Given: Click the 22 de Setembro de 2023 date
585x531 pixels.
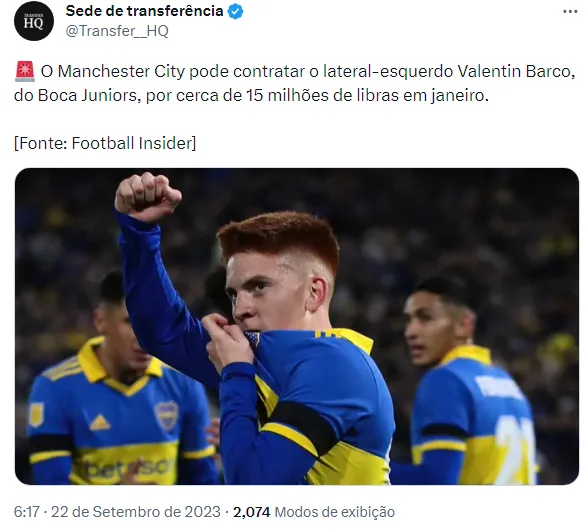Looking at the screenshot, I should 136,512.
